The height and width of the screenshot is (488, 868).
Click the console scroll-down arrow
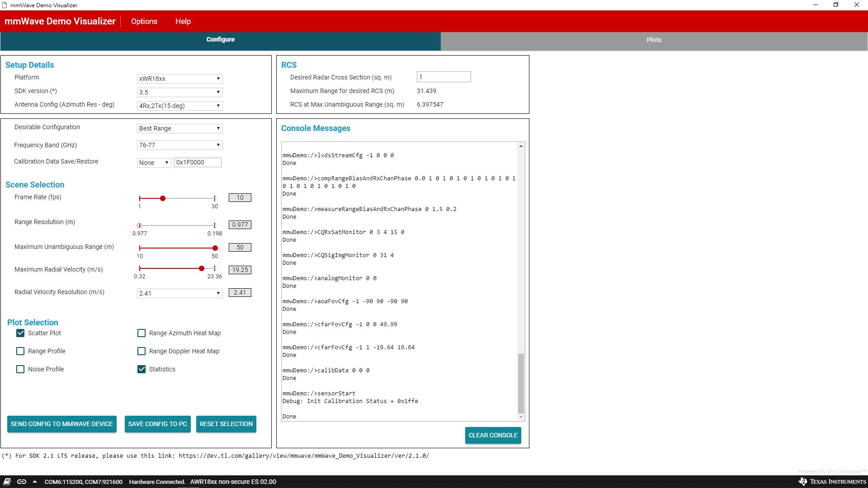point(521,417)
